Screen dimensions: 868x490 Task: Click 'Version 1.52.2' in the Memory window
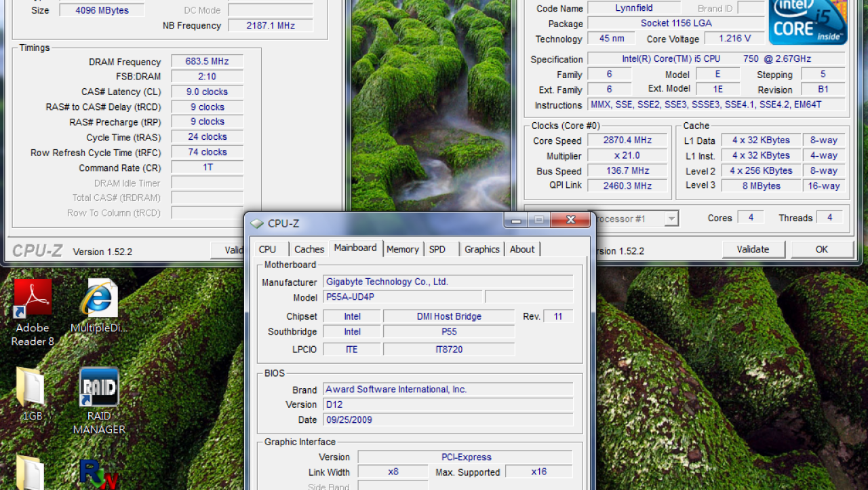coord(102,252)
